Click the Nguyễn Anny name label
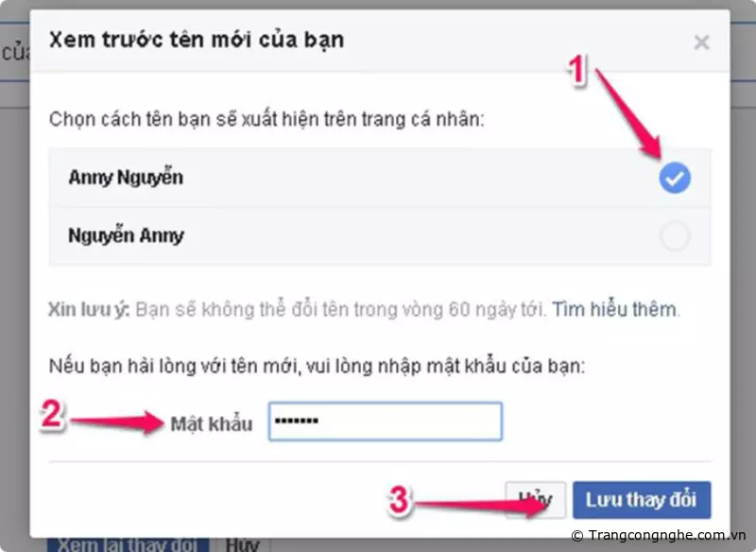Viewport: 756px width, 552px height. coord(126,235)
